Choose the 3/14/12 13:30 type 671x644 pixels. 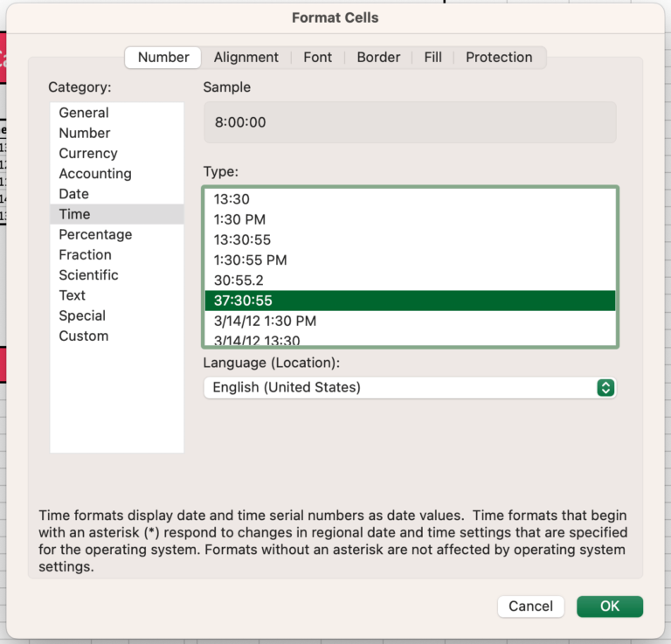coord(410,339)
